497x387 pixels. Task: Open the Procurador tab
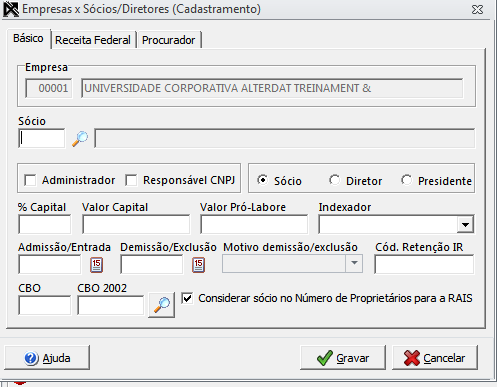coord(169,40)
